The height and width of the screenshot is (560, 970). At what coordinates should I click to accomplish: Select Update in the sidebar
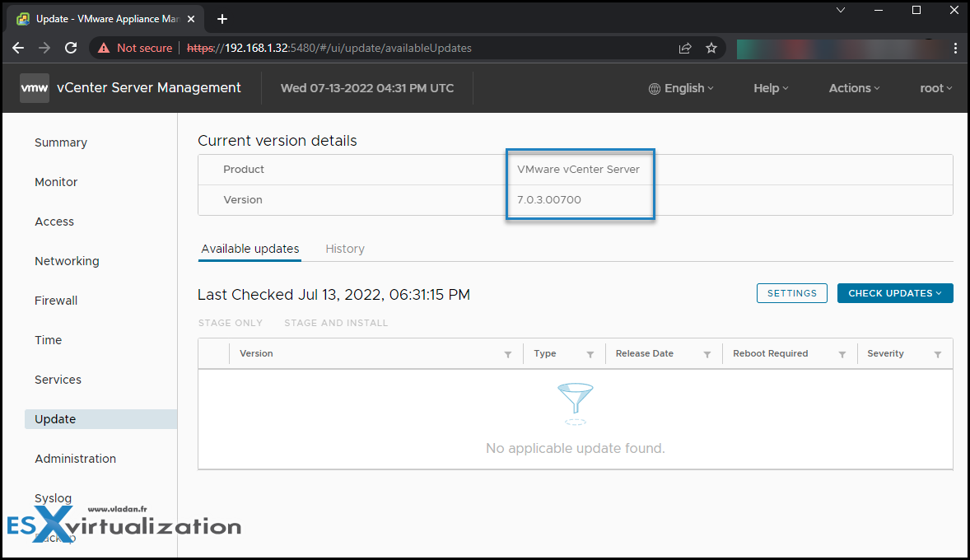100,419
